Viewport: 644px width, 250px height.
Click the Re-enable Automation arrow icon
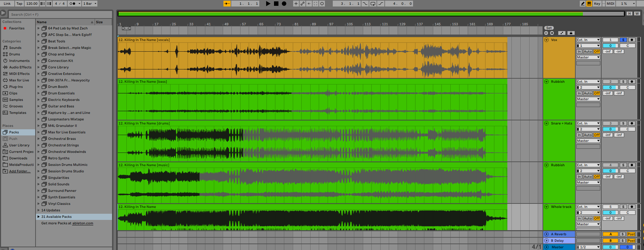click(x=309, y=3)
